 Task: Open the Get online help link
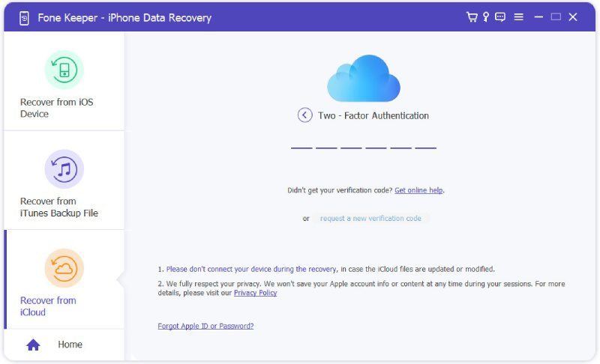tap(418, 190)
